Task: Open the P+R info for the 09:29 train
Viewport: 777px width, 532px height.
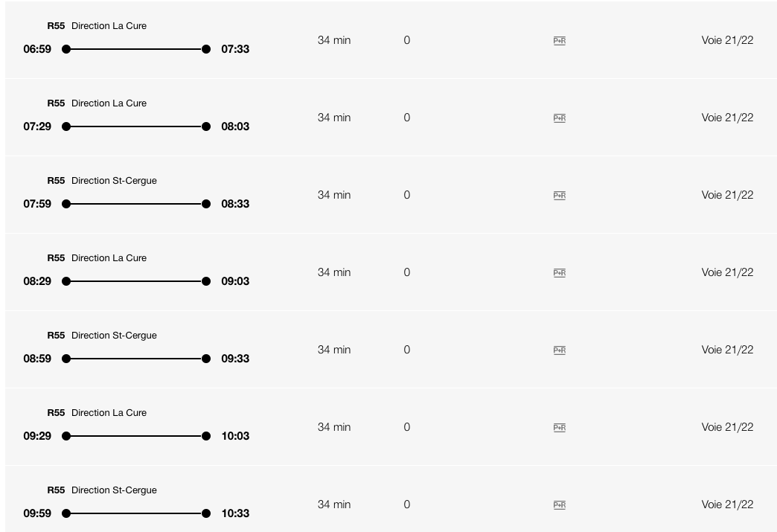Action: tap(560, 428)
